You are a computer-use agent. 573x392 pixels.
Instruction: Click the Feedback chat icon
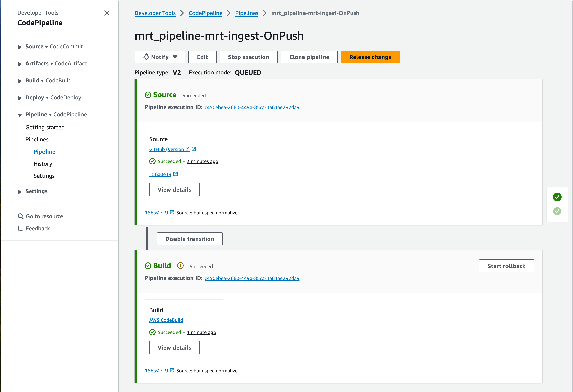pos(21,228)
